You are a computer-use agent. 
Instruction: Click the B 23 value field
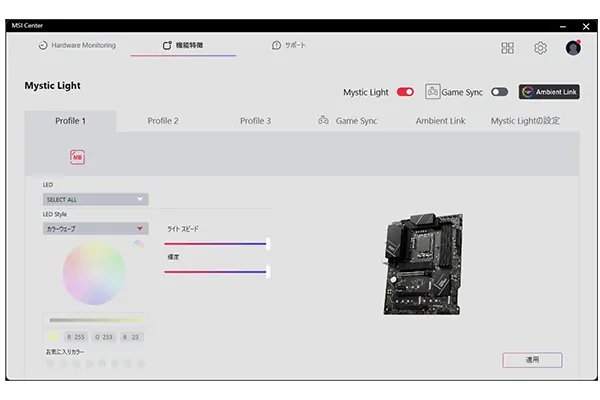131,337
